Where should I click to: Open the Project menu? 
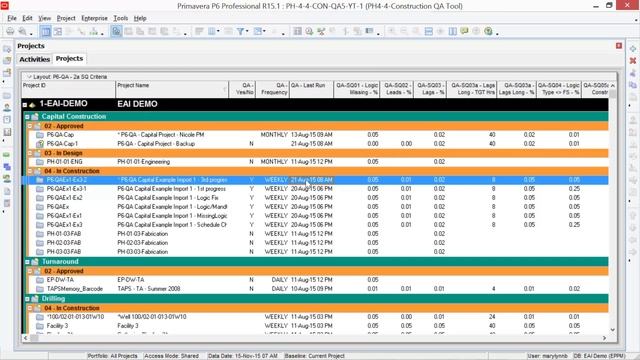[66, 18]
